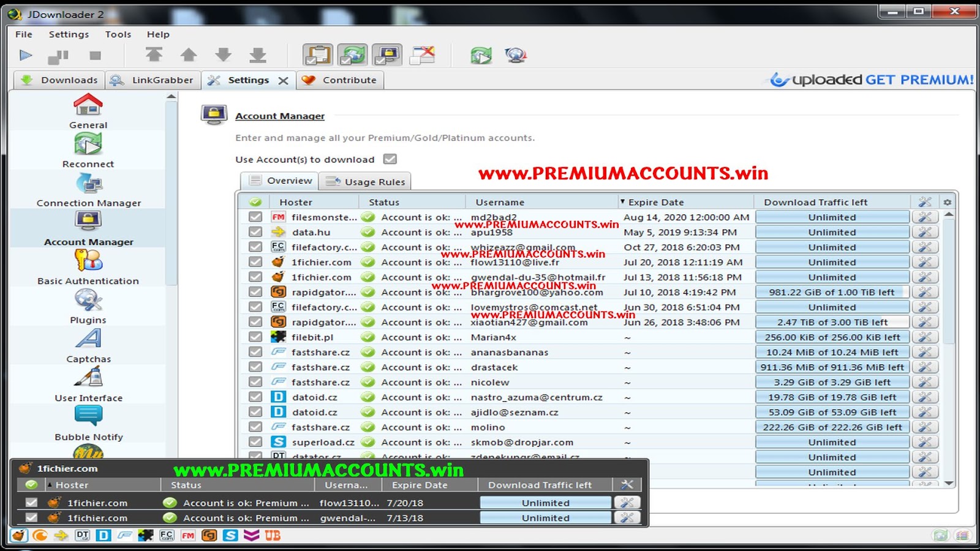
Task: Click rapidgator icon in bottom status bar
Action: (x=209, y=535)
